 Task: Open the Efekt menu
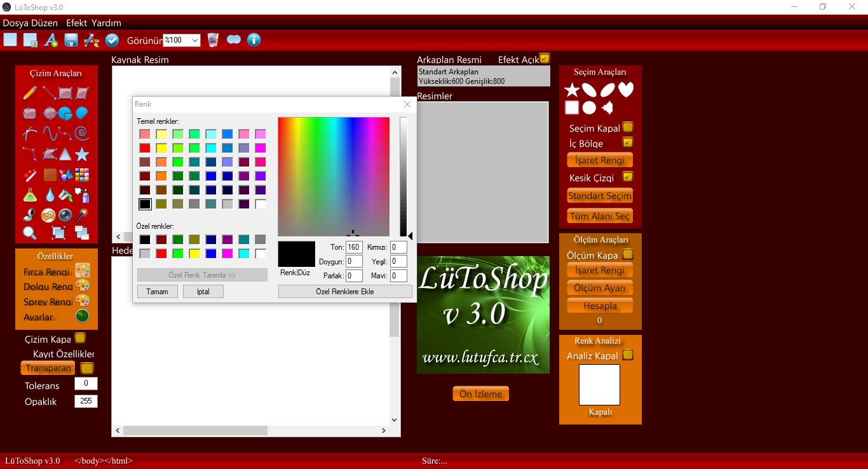[76, 23]
